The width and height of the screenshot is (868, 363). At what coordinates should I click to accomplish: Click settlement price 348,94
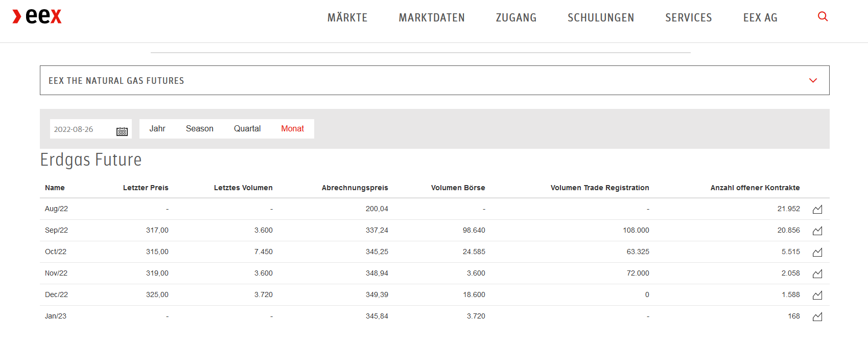click(377, 273)
